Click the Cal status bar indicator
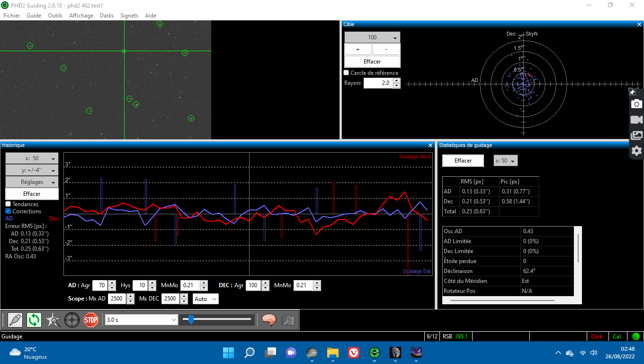 click(x=617, y=337)
